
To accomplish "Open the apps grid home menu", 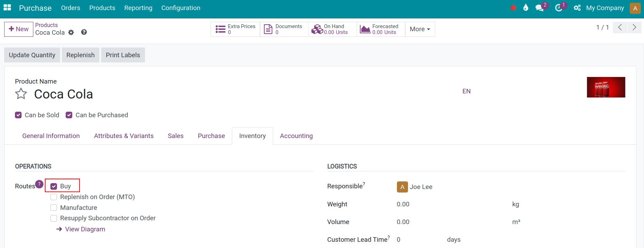I will pos(7,8).
